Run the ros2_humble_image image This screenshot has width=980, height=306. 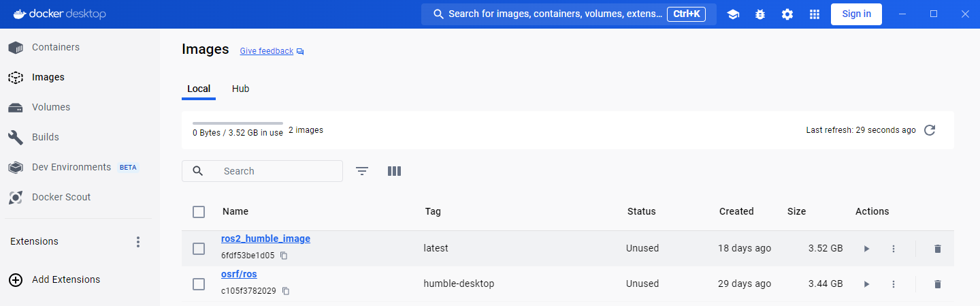pyautogui.click(x=866, y=249)
